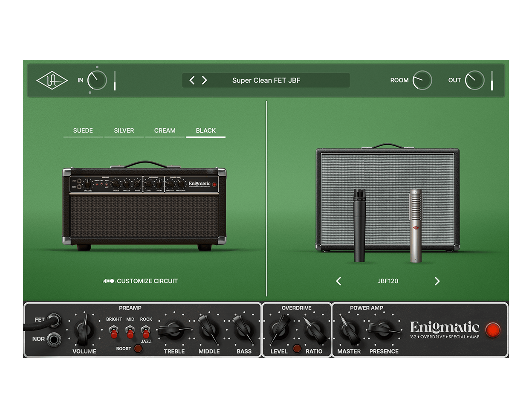532x418 pixels.
Task: Go to next preset arrow
Action: (x=205, y=80)
